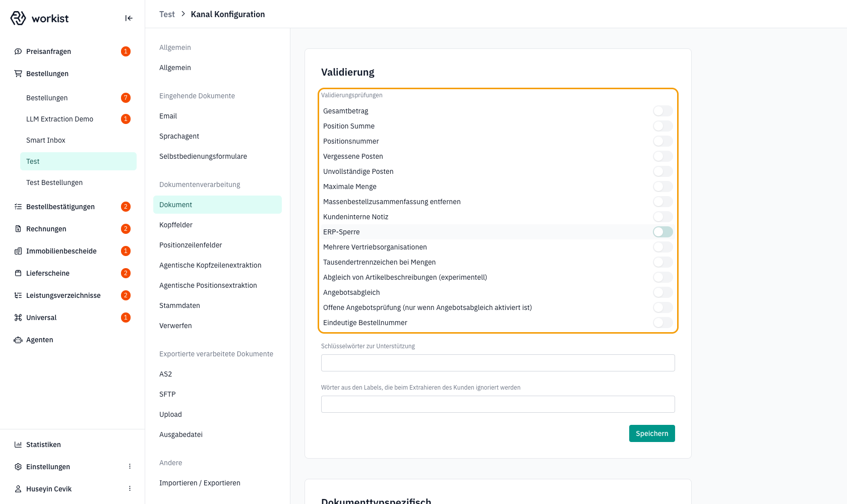Viewport: 847px width, 504px height.
Task: Click the Leistungsverzeichnisse list icon
Action: pyautogui.click(x=18, y=295)
